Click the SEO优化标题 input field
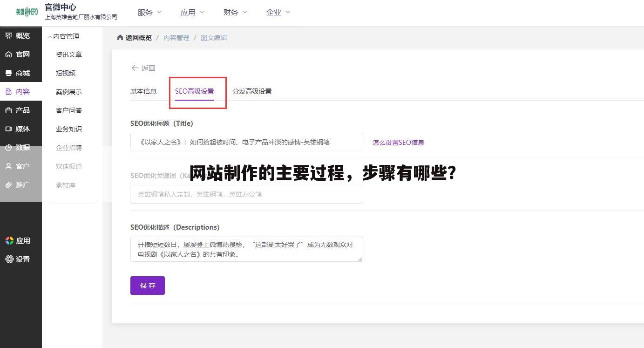The image size is (644, 348). pyautogui.click(x=246, y=142)
